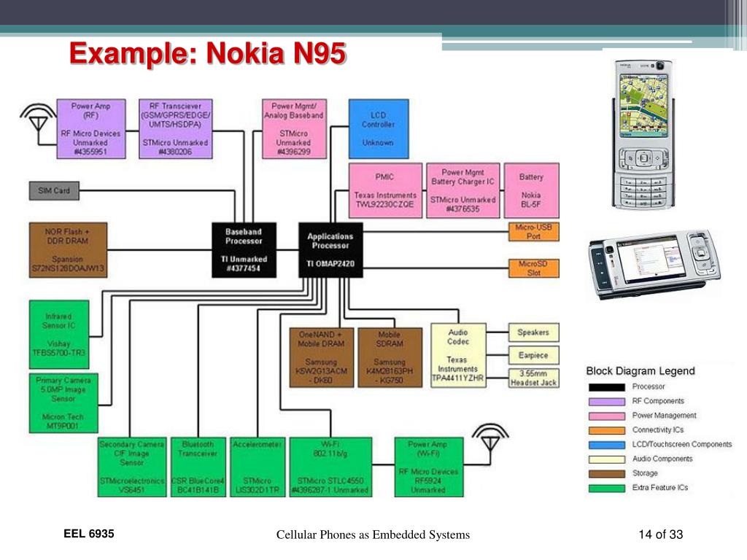Click the blue LCD/Touchscreen Components legend swatch
This screenshot has width=747, height=560.
pyautogui.click(x=606, y=445)
